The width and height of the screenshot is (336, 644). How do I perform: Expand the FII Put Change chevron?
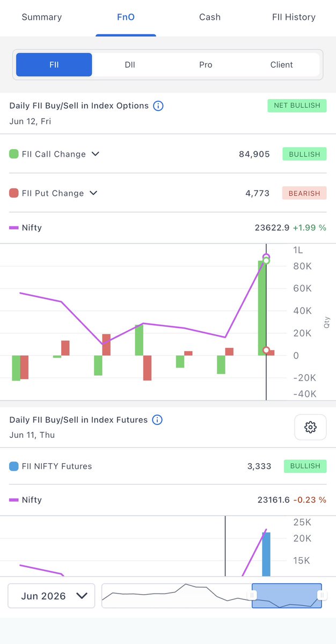pos(93,193)
